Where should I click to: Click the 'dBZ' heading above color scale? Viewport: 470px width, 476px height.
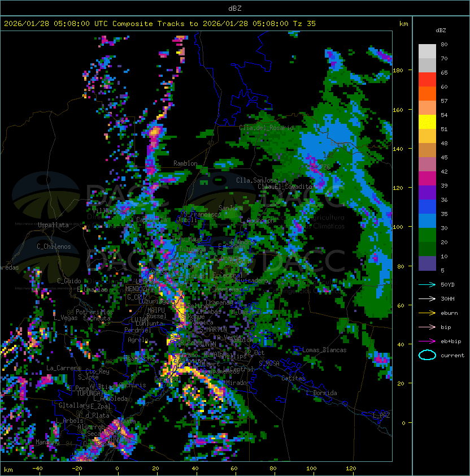(441, 31)
